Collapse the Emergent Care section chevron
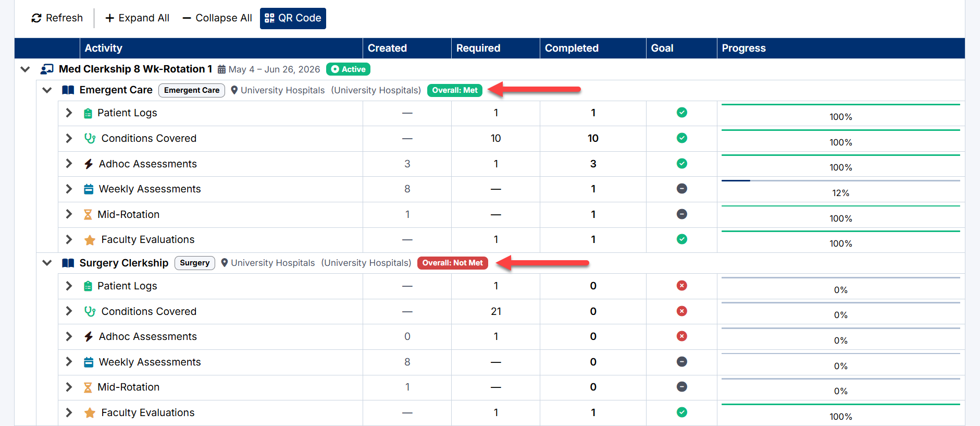The image size is (980, 426). (x=47, y=90)
